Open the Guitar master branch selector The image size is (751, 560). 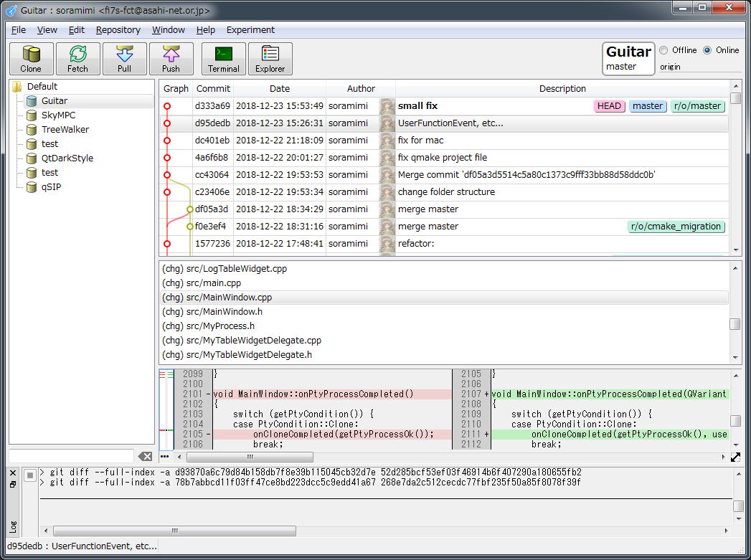628,58
